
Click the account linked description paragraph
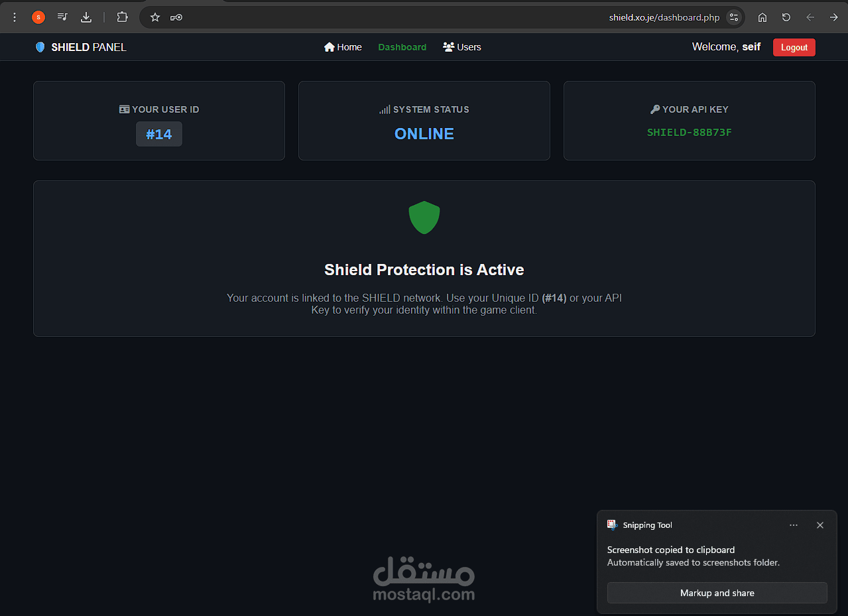click(x=424, y=304)
